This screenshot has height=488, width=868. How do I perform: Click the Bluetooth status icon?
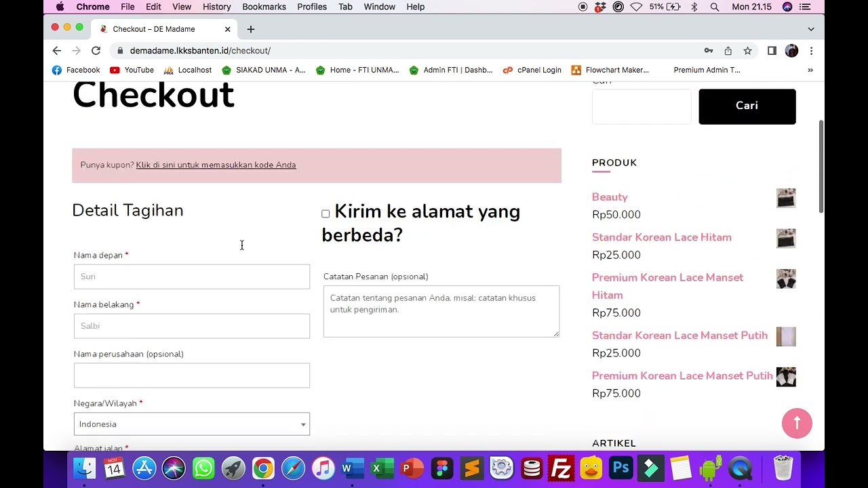tap(694, 7)
